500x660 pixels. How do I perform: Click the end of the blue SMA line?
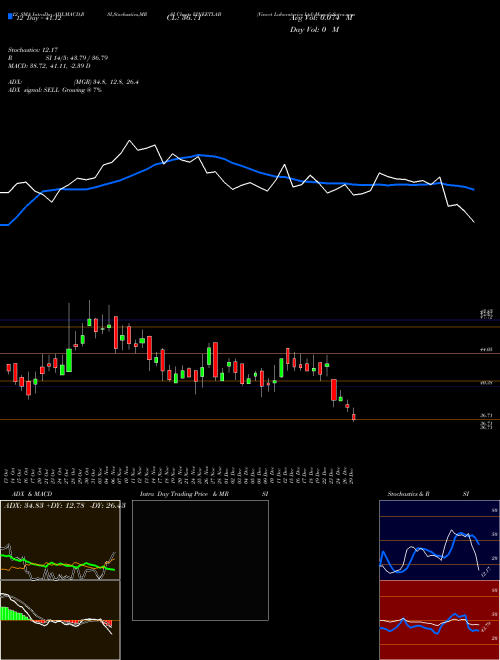[x=474, y=190]
